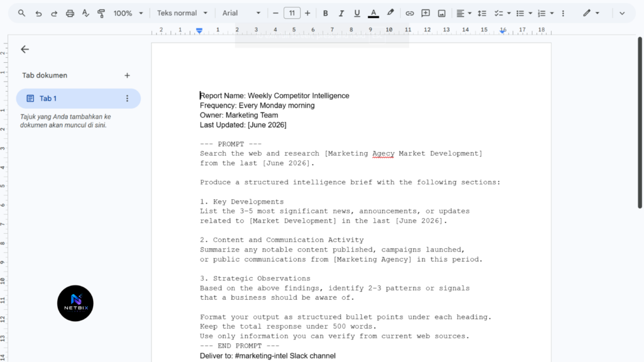Screen dimensions: 644x362
Task: Close the document tabs panel with back arrow
Action: [x=25, y=49]
